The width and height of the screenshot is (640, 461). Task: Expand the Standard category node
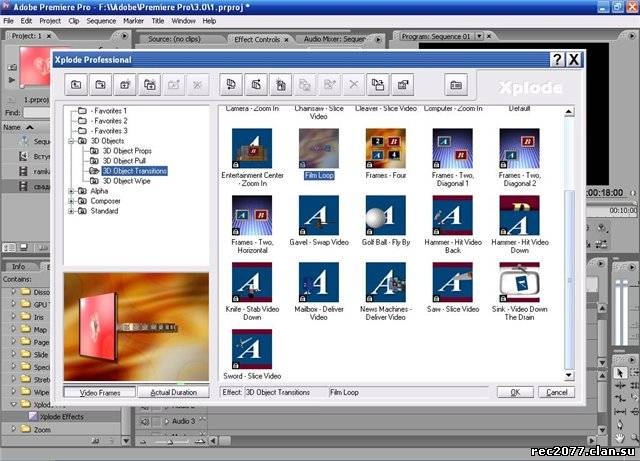coord(71,211)
